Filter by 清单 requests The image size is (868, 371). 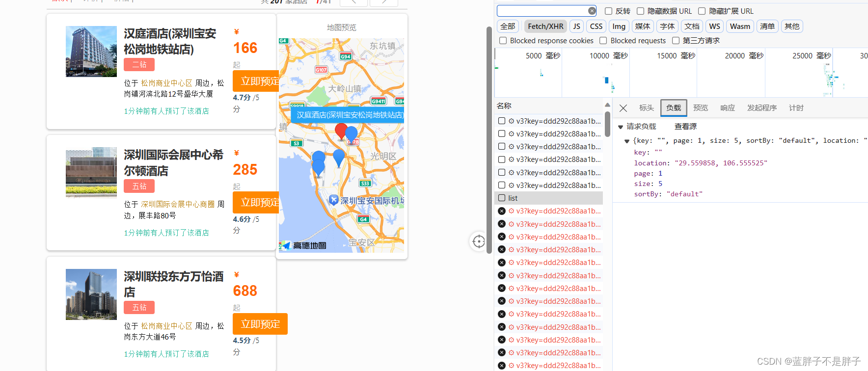click(767, 26)
